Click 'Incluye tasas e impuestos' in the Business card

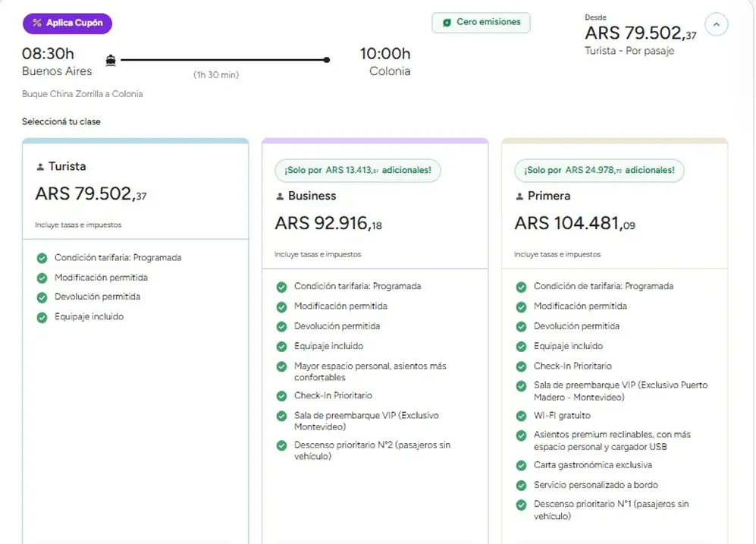pyautogui.click(x=318, y=254)
